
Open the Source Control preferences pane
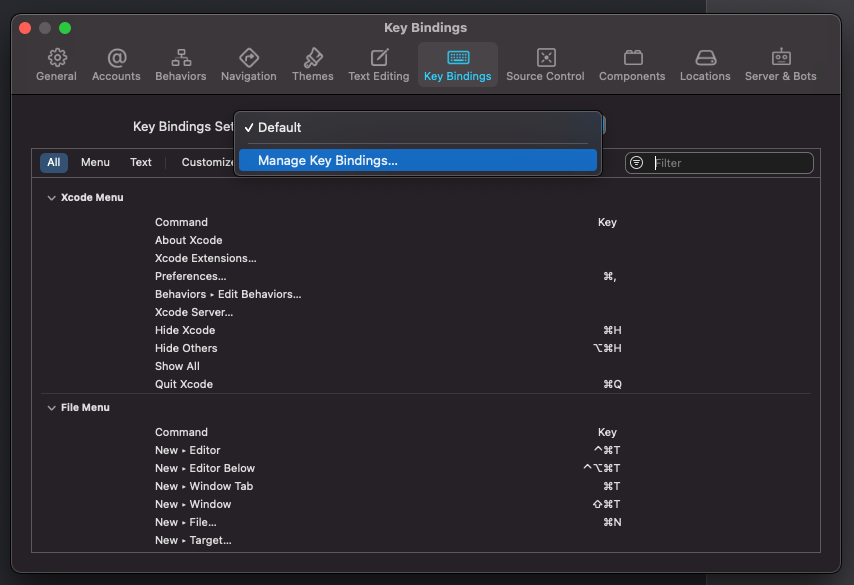545,65
